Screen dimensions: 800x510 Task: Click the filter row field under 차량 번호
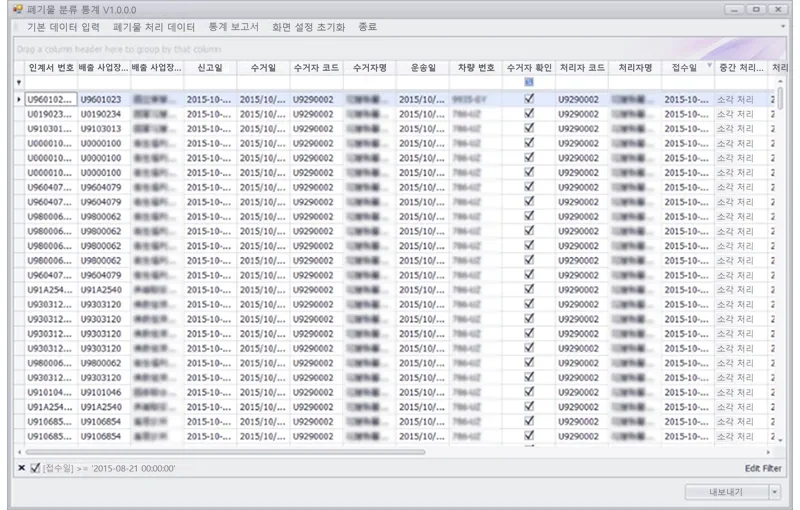(x=476, y=82)
